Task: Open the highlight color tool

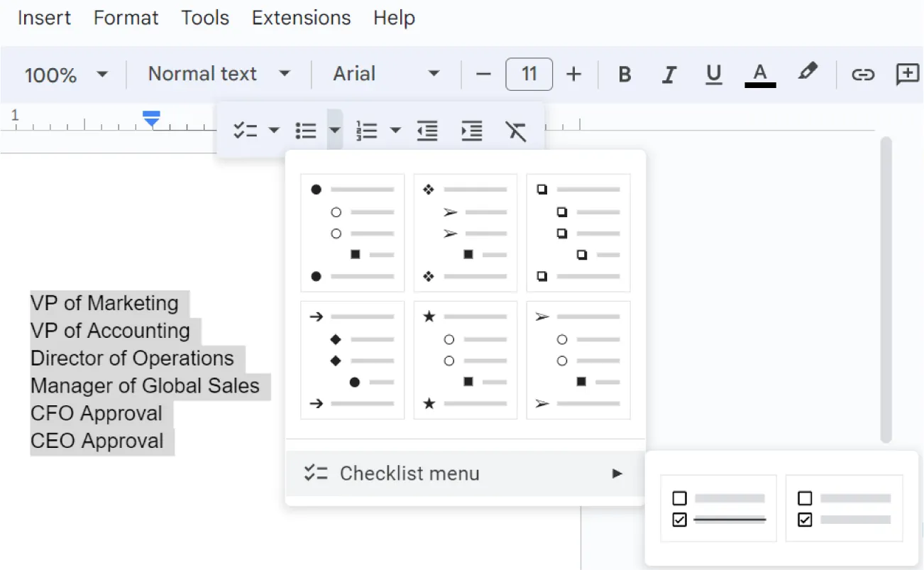Action: (x=808, y=74)
